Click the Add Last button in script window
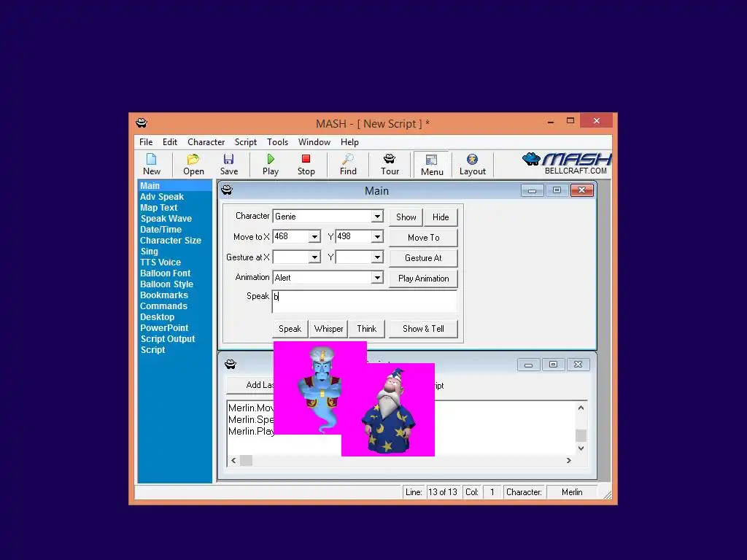The image size is (747, 560). [250, 385]
